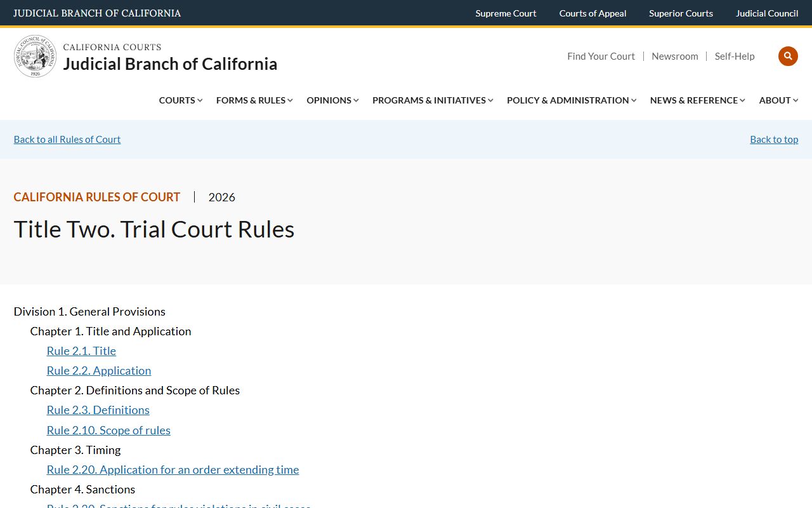Image resolution: width=812 pixels, height=508 pixels.
Task: Open Rule 2.10. Scope of rules
Action: coord(108,431)
